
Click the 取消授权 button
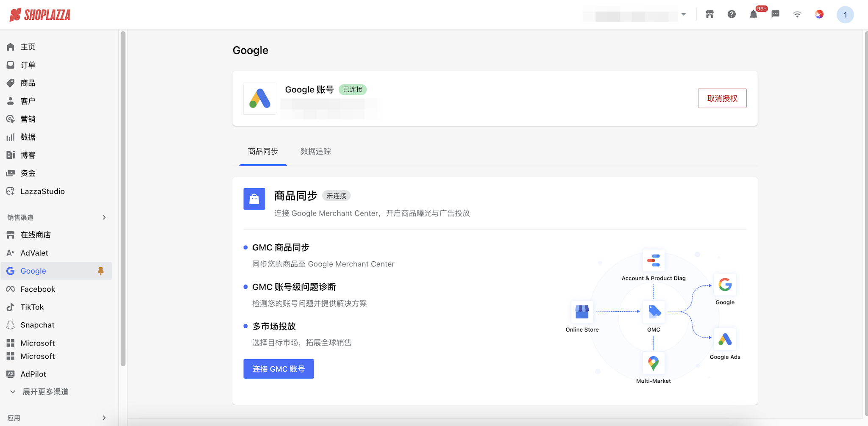tap(722, 98)
